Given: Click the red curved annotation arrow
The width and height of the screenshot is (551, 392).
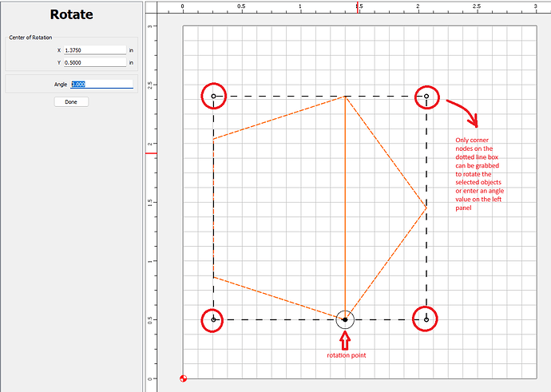Looking at the screenshot, I should (x=462, y=112).
